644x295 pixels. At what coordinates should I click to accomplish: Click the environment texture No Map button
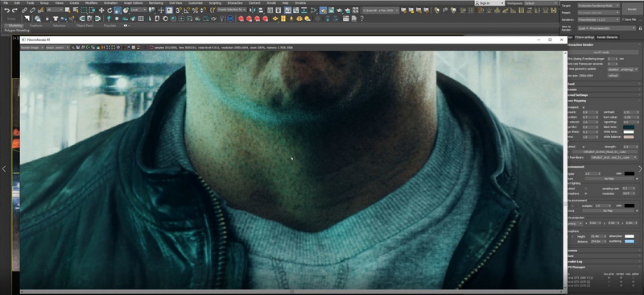click(x=609, y=179)
